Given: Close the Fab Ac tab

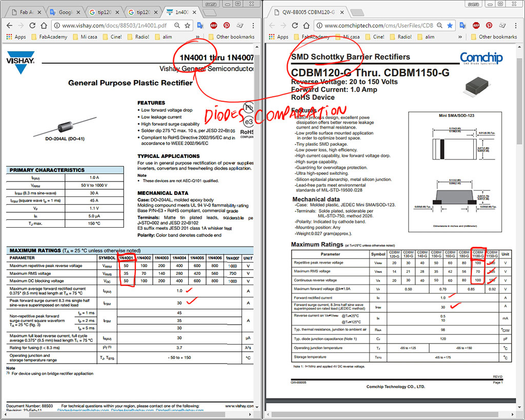Looking at the screenshot, I should (x=39, y=12).
